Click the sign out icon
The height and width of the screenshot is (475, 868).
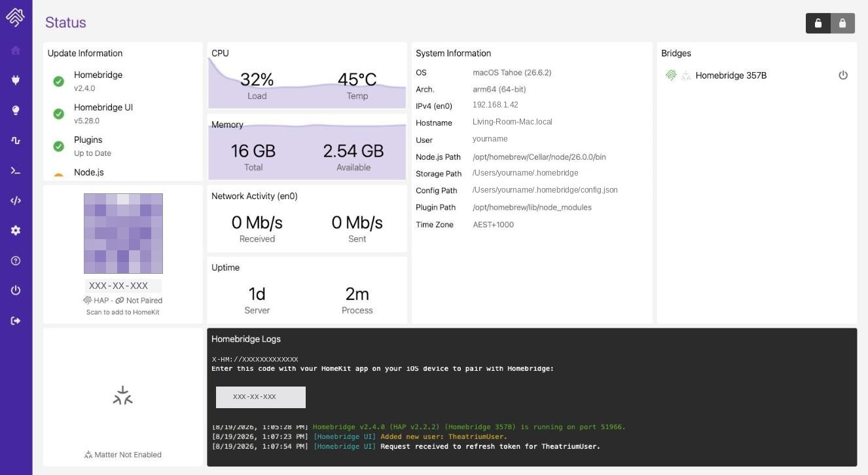click(x=16, y=320)
